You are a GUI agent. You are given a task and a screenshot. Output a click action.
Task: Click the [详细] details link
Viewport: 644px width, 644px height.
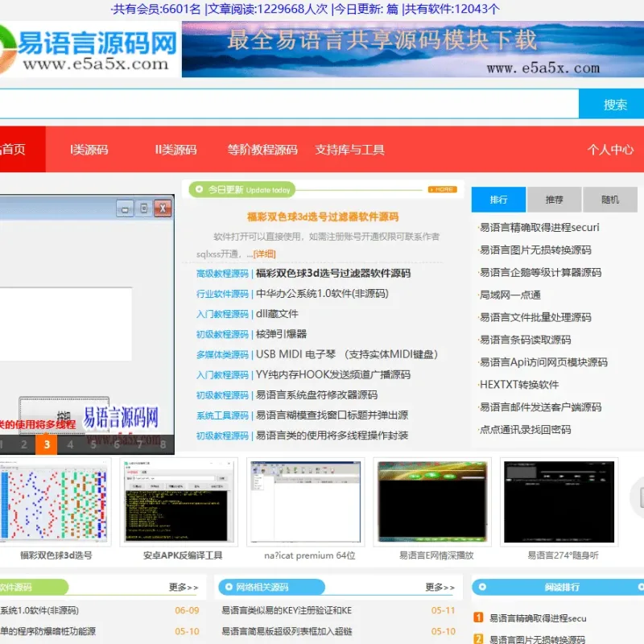pyautogui.click(x=265, y=254)
